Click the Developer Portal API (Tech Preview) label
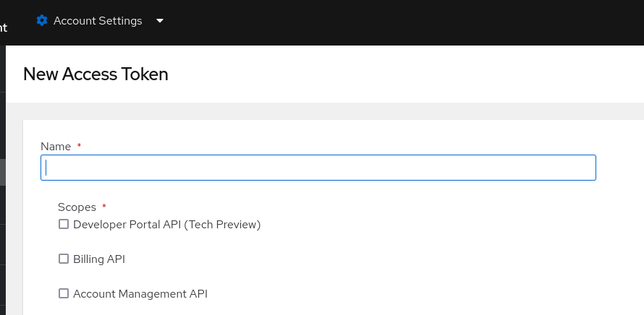Image resolution: width=644 pixels, height=315 pixels. [x=167, y=225]
